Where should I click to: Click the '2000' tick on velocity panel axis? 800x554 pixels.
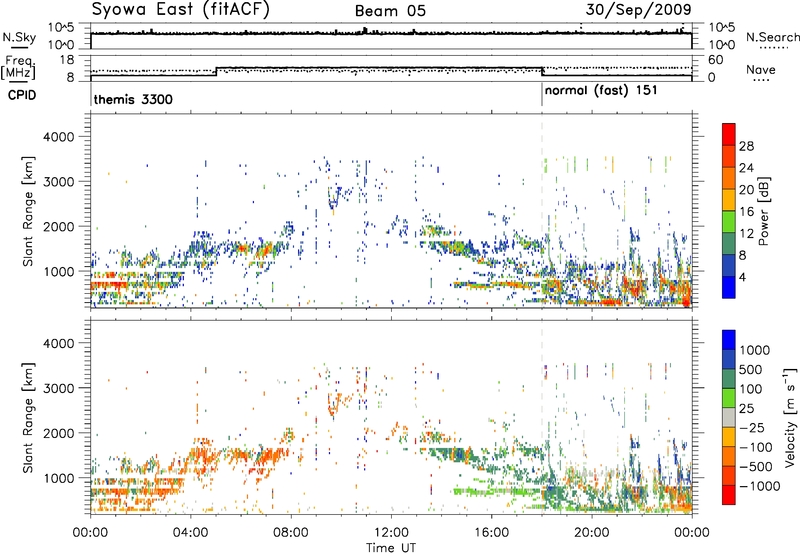coord(58,433)
